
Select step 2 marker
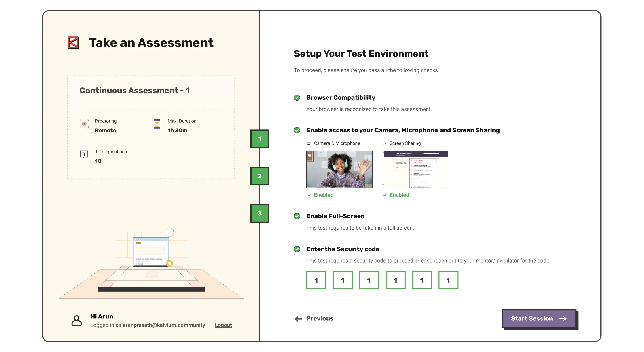click(259, 176)
